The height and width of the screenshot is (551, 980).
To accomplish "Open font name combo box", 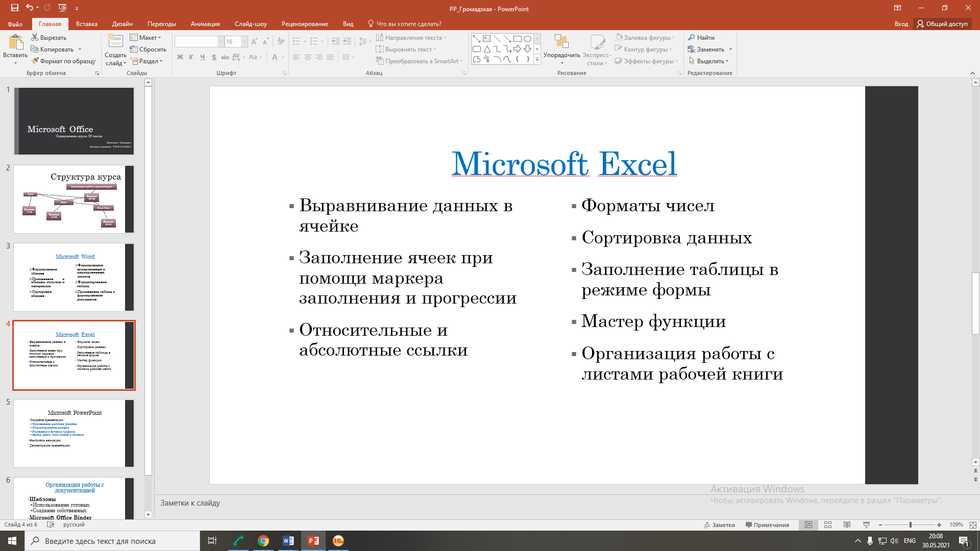I will click(x=199, y=41).
